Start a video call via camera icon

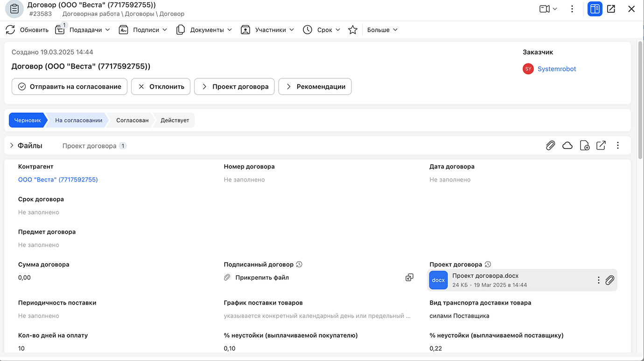pos(545,8)
